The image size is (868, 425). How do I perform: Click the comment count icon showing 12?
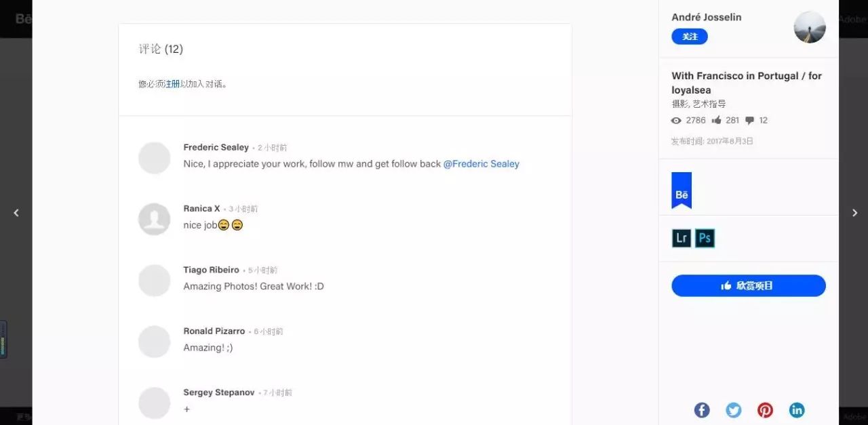coord(749,121)
